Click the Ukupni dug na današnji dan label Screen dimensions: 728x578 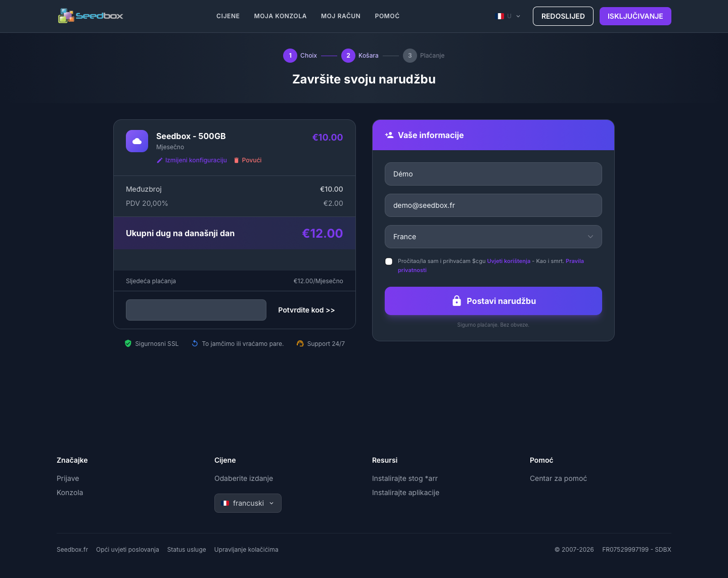180,233
